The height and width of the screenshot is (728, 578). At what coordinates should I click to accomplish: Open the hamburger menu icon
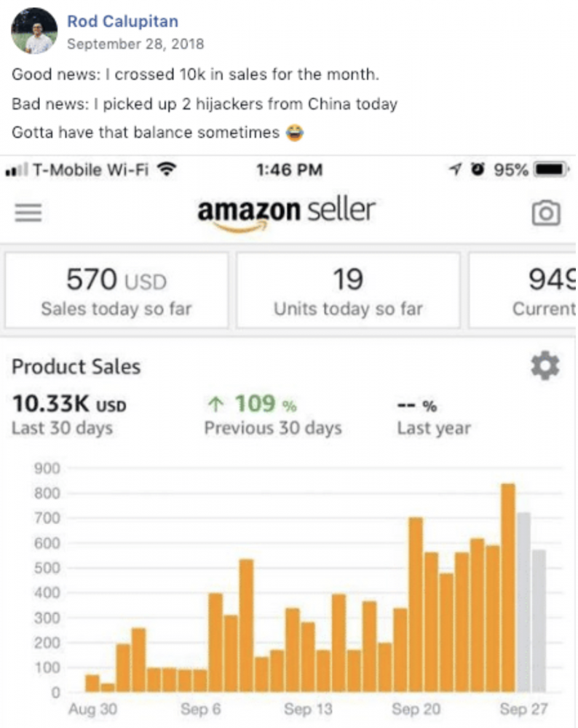click(28, 213)
